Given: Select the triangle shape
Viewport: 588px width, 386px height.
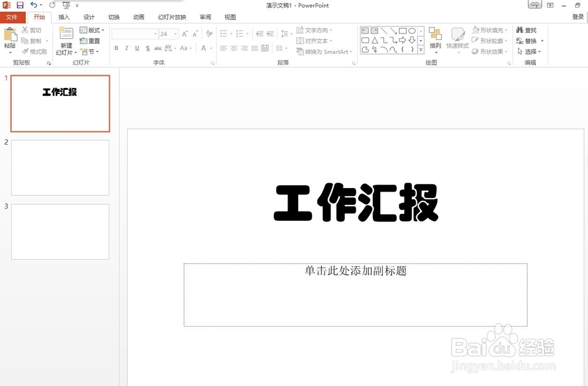Looking at the screenshot, I should tap(374, 40).
